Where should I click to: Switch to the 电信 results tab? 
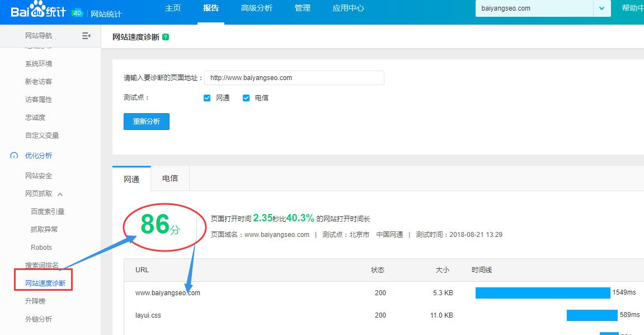170,178
